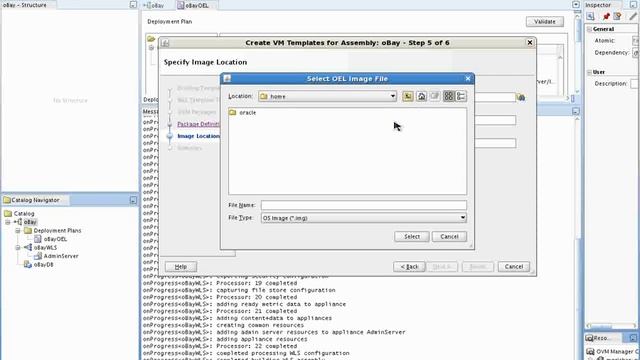Select the oBay assembly in catalog tree

[x=30, y=222]
